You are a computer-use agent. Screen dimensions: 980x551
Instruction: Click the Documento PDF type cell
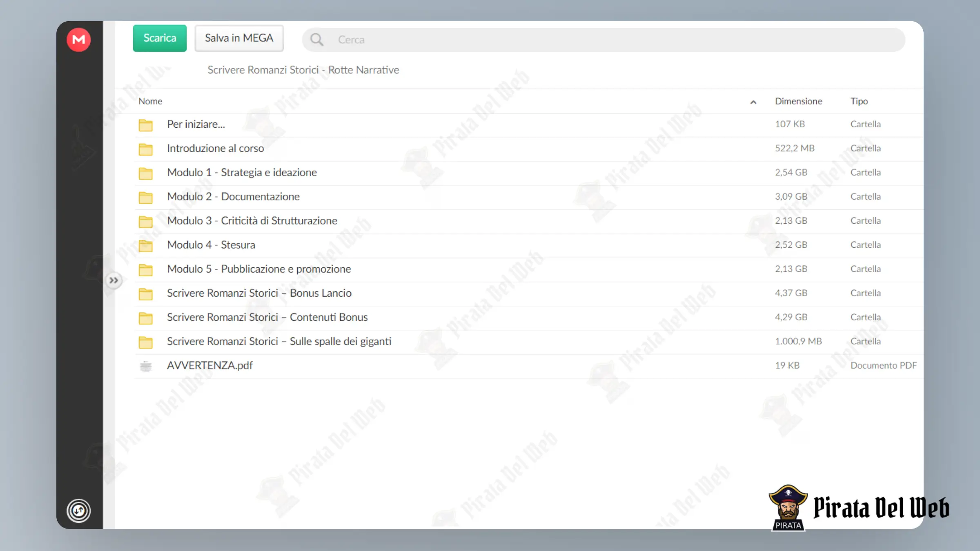point(884,365)
